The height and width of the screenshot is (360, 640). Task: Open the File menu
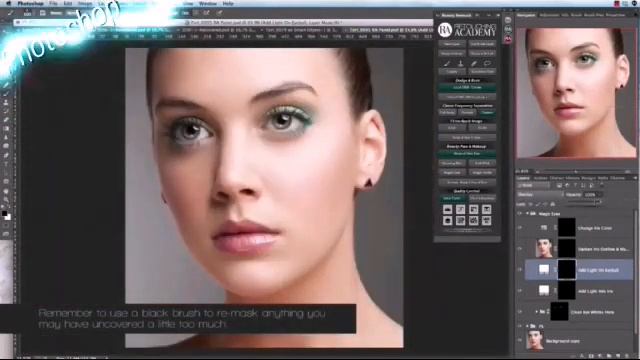tap(53, 3)
